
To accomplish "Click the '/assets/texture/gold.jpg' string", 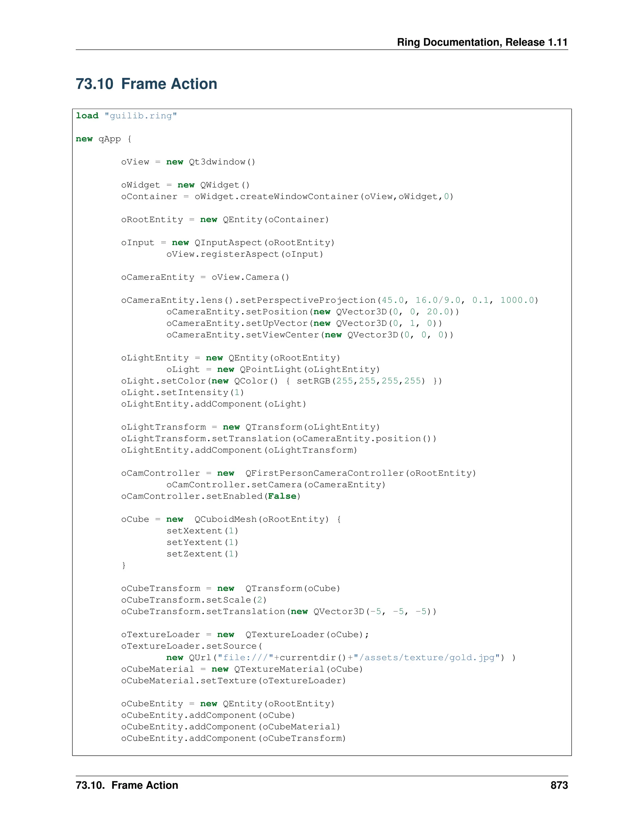I will tap(426, 658).
